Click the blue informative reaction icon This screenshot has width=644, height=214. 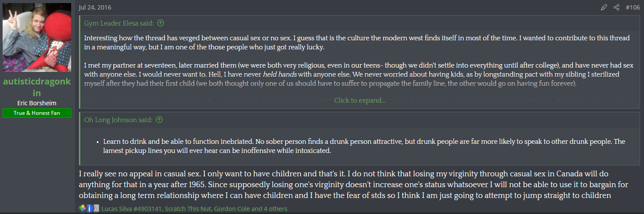89,208
